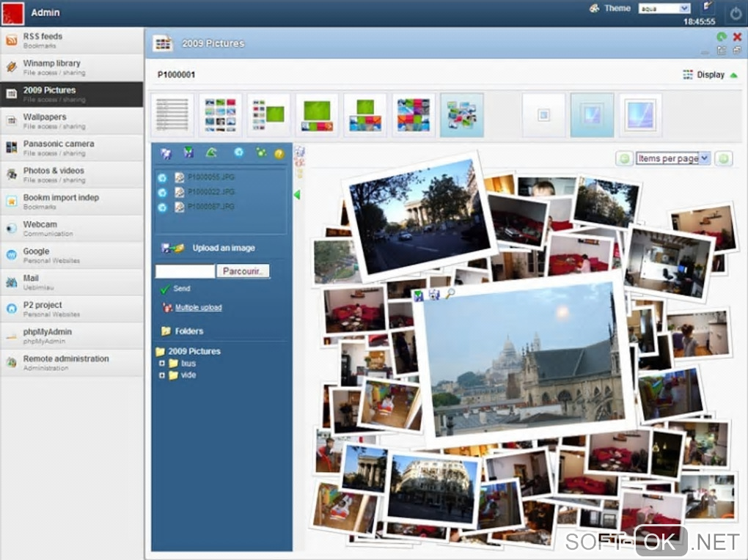748x560 pixels.
Task: Click the green refresh icon in the window header
Action: (722, 37)
